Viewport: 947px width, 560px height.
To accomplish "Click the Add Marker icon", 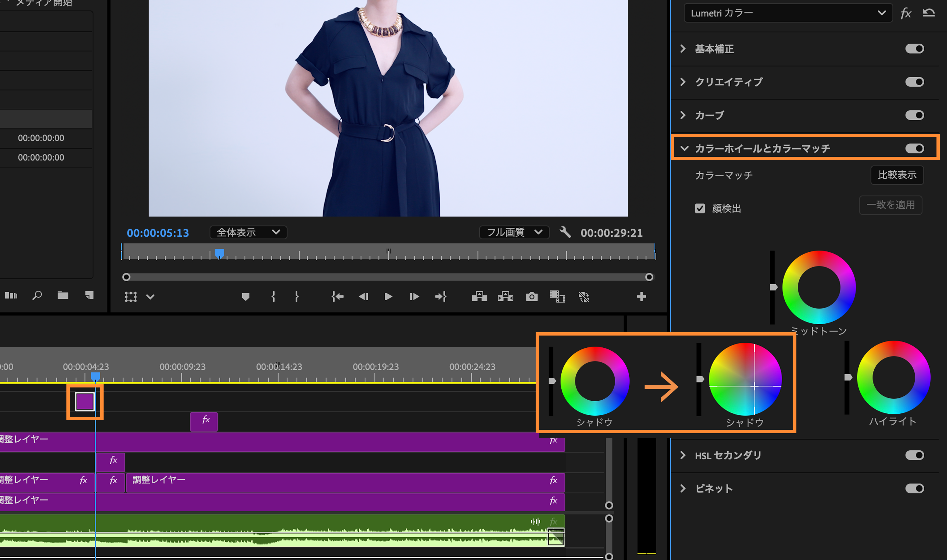I will click(x=245, y=297).
